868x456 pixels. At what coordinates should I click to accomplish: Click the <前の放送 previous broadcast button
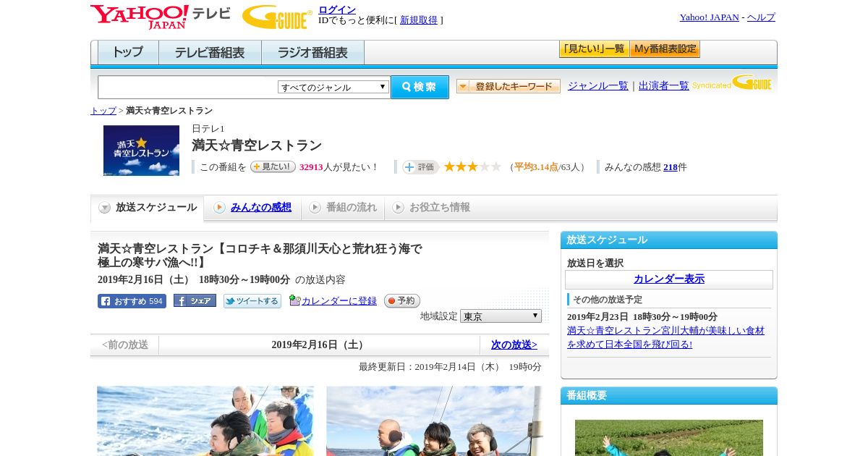click(x=125, y=345)
